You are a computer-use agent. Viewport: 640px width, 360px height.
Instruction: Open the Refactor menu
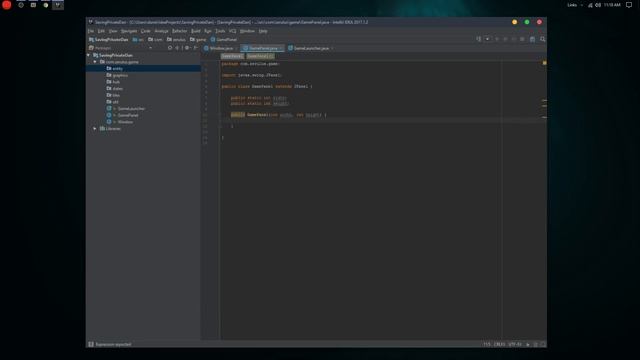180,31
